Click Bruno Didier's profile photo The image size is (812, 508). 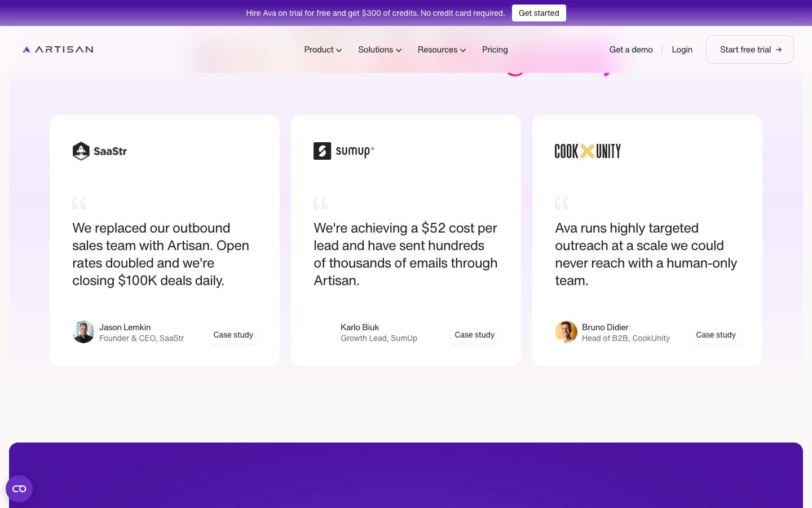click(566, 332)
